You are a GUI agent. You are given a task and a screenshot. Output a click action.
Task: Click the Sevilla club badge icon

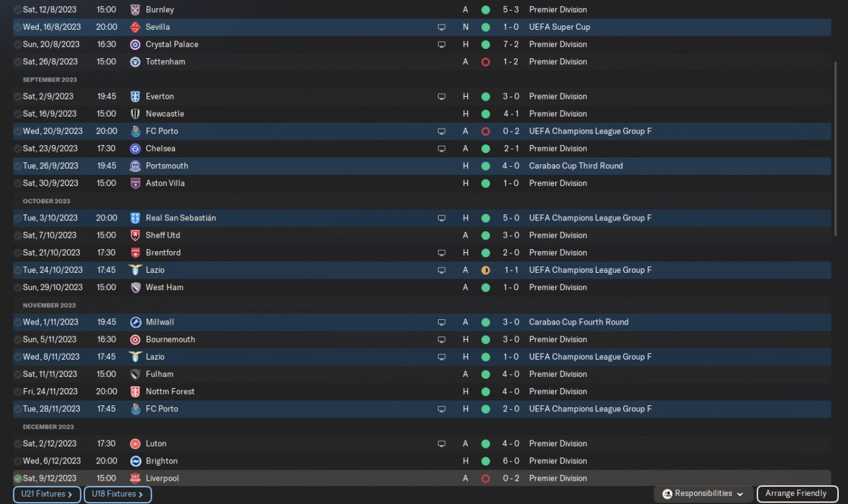click(x=135, y=27)
